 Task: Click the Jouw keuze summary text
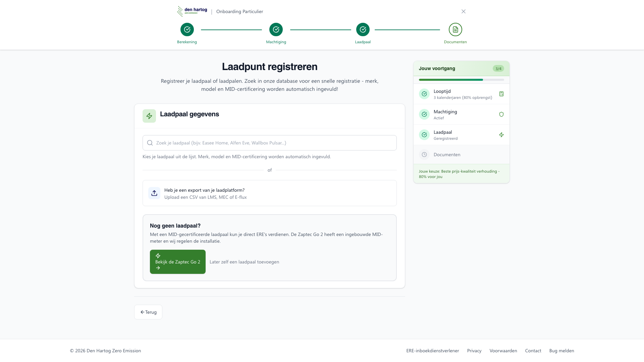click(459, 174)
